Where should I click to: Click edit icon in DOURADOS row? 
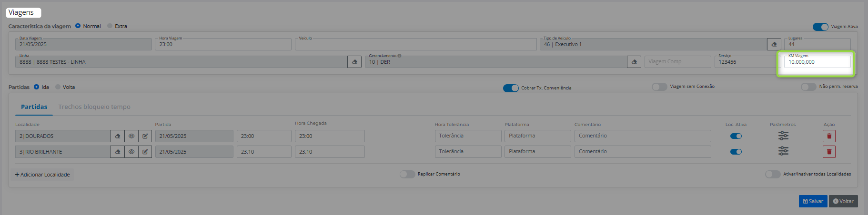pos(145,136)
